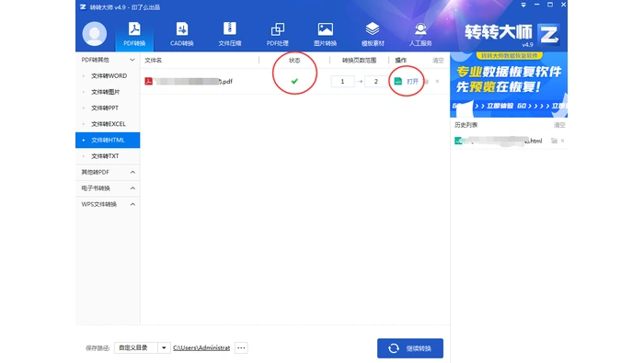Click the 继续转换 button
Screen dimensions: 644x363
(x=410, y=348)
